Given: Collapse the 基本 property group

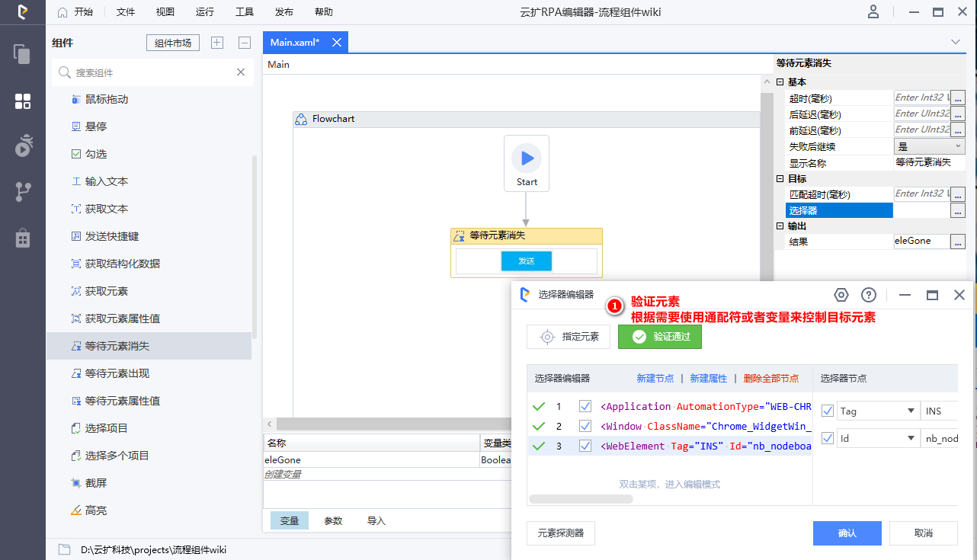Looking at the screenshot, I should tap(780, 82).
